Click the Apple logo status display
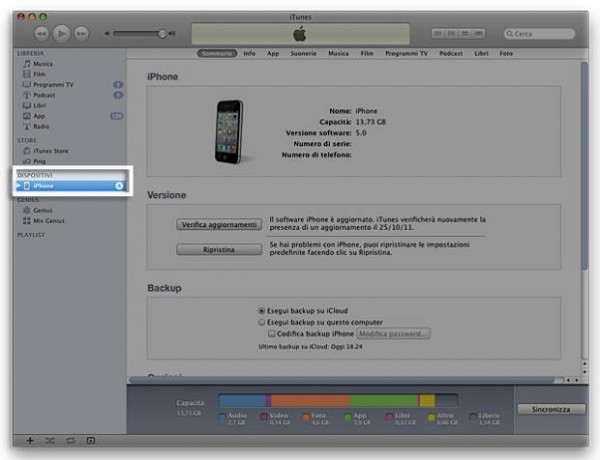The image size is (600, 460). click(x=300, y=34)
